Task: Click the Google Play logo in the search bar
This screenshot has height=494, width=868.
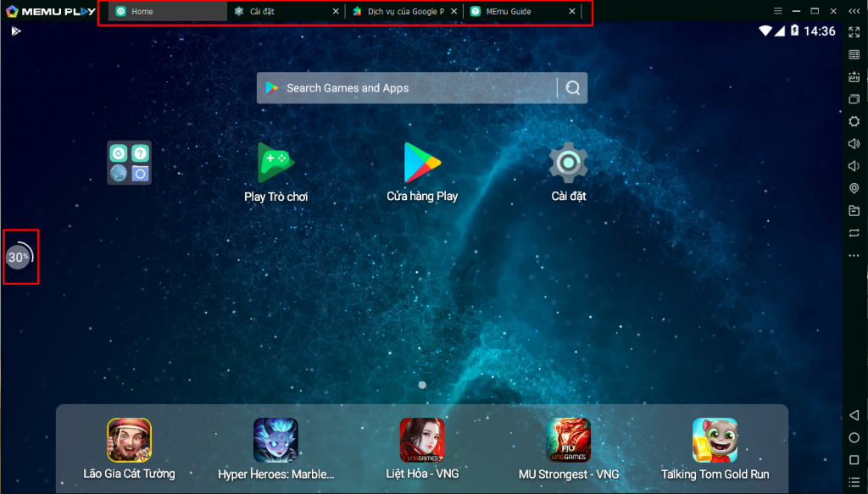Action: pyautogui.click(x=272, y=87)
